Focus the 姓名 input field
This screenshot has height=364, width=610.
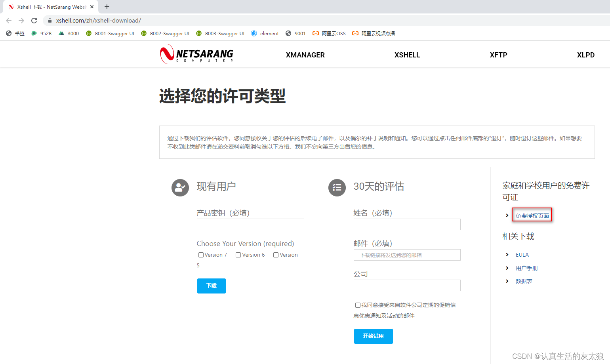(x=407, y=225)
